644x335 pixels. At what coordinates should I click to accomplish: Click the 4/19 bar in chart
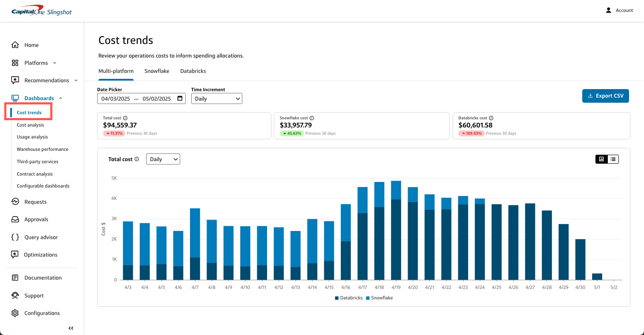coord(396,230)
